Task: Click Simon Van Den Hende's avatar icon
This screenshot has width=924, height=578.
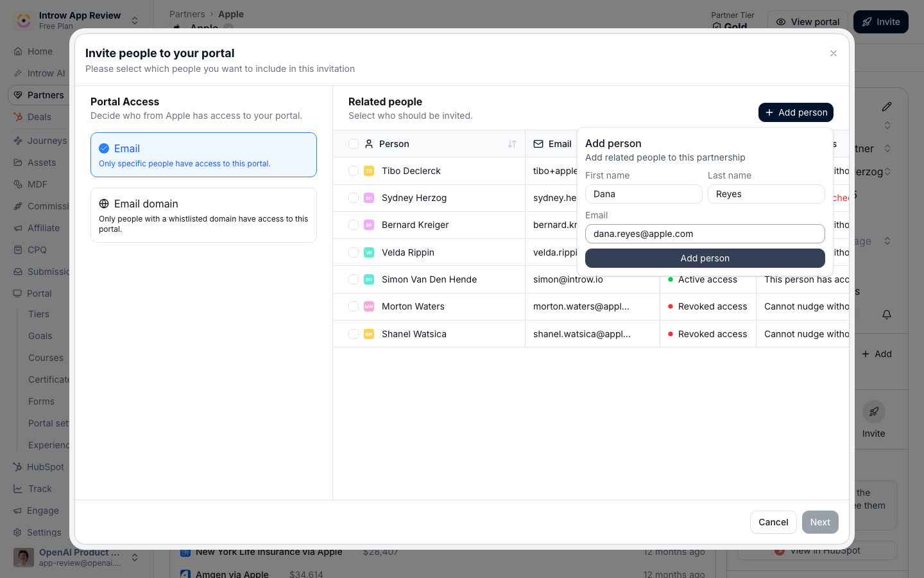Action: click(369, 279)
